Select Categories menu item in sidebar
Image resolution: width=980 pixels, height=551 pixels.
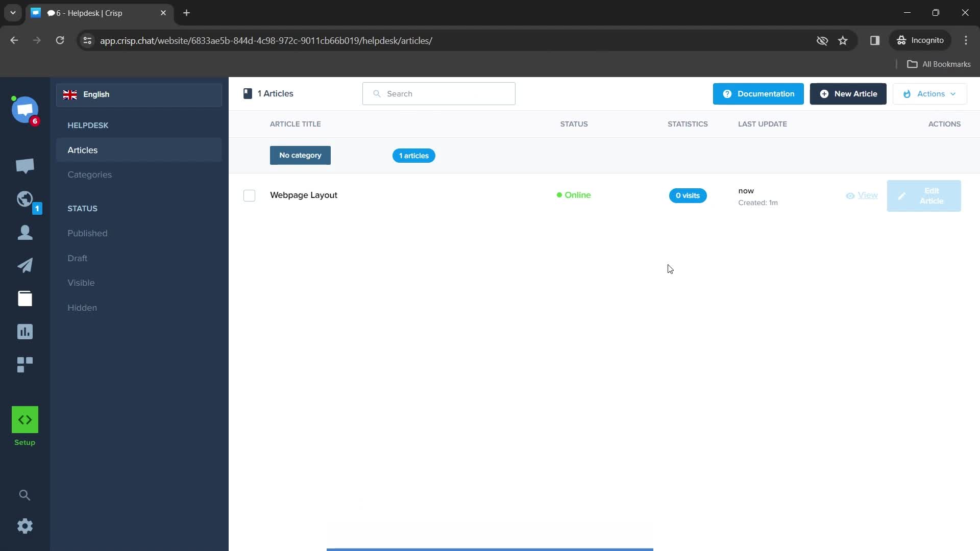89,173
